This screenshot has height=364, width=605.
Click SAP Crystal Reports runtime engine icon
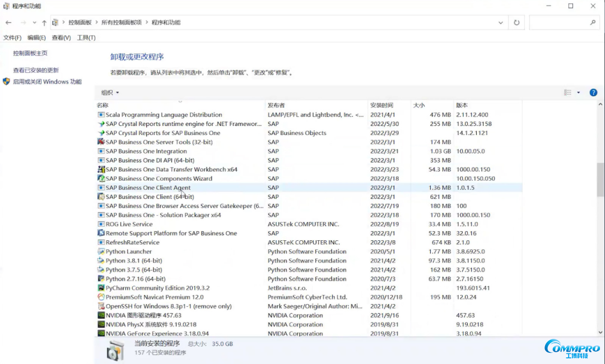(101, 124)
